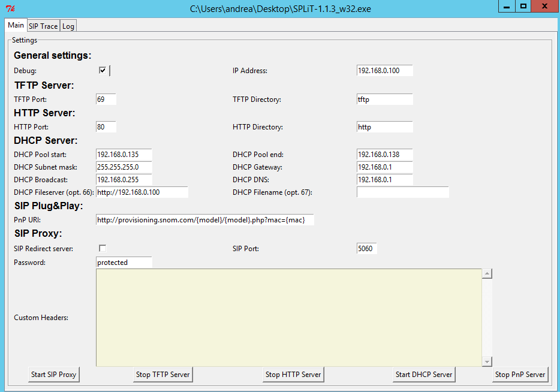
Task: Select the Main tab
Action: point(16,25)
